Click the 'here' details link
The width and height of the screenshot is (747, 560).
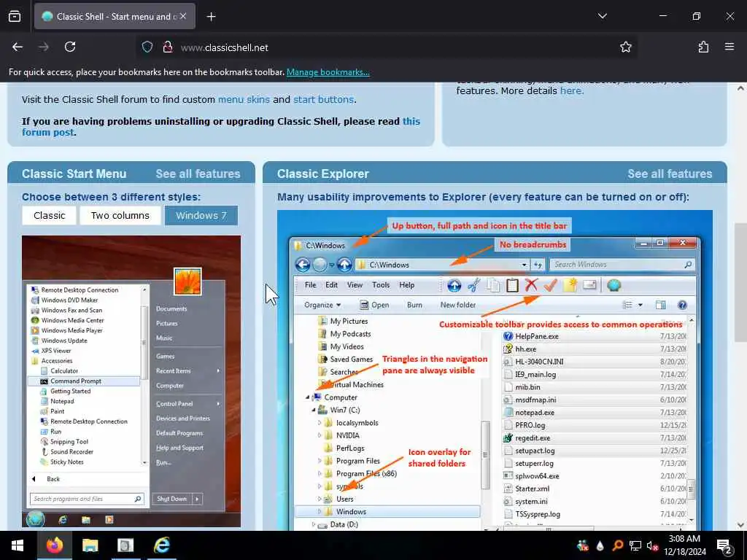[570, 91]
